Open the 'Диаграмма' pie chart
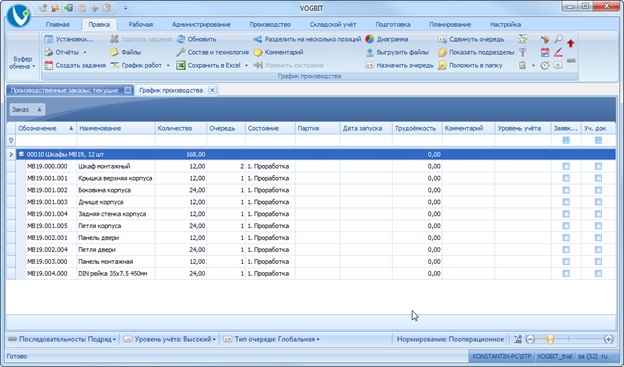Viewport: 624px width, 367px height. pos(386,39)
